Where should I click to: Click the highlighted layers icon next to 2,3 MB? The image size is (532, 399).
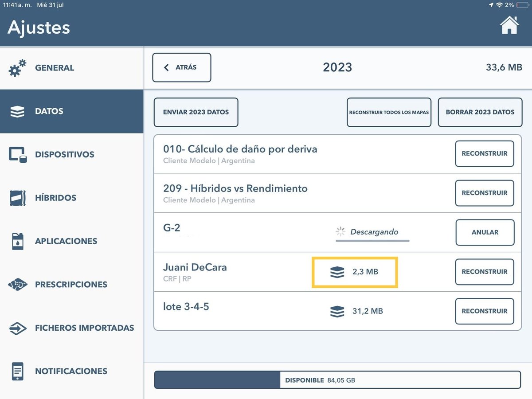click(x=337, y=272)
